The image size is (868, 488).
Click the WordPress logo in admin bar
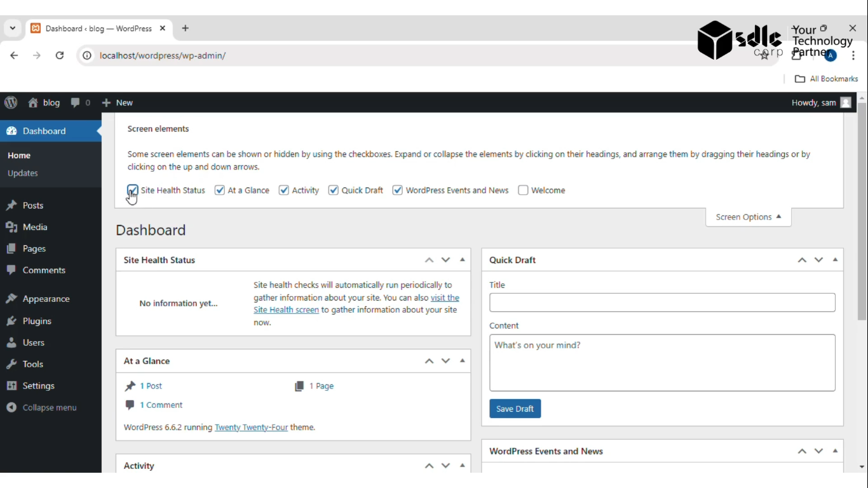[11, 102]
